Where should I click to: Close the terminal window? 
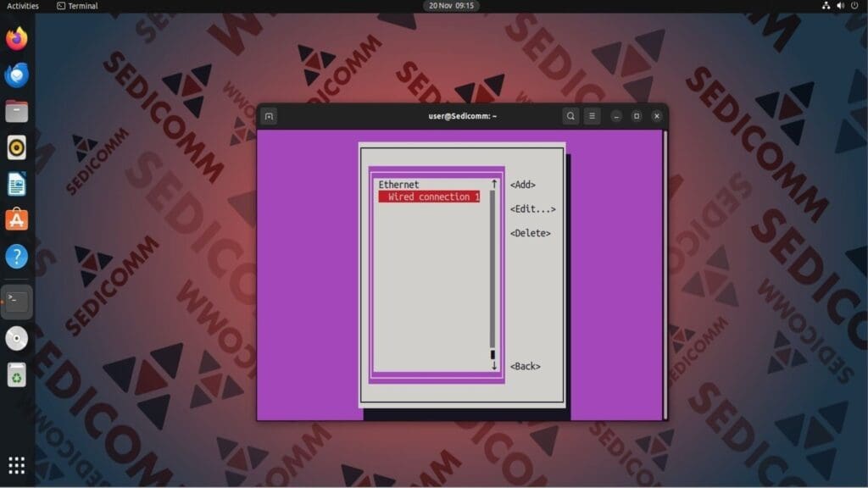[657, 116]
